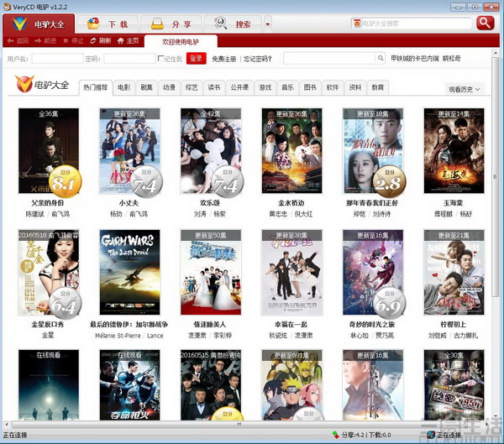This screenshot has width=504, height=444.
Task: Open the 搜索 search section
Action: [234, 24]
